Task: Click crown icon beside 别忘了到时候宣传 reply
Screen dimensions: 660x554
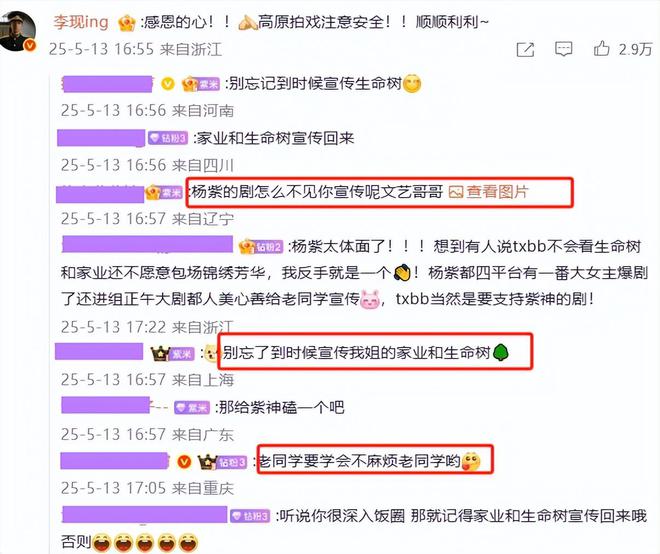Action: [x=160, y=353]
